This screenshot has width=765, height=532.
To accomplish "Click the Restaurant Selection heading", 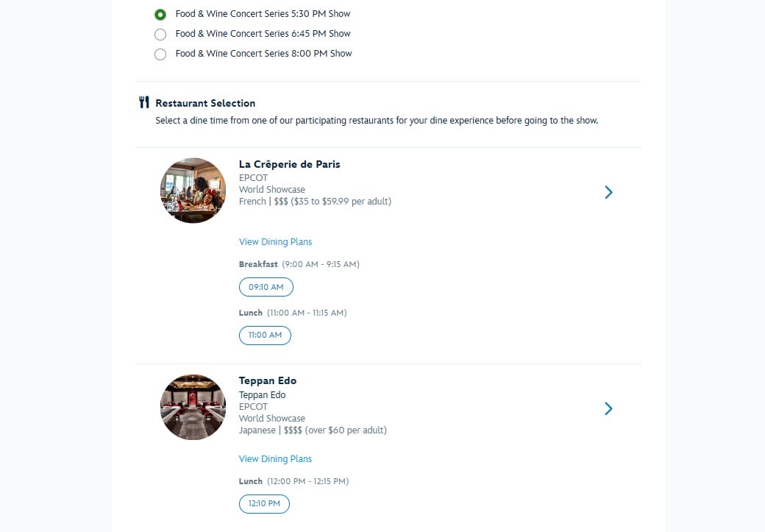I will (x=205, y=103).
